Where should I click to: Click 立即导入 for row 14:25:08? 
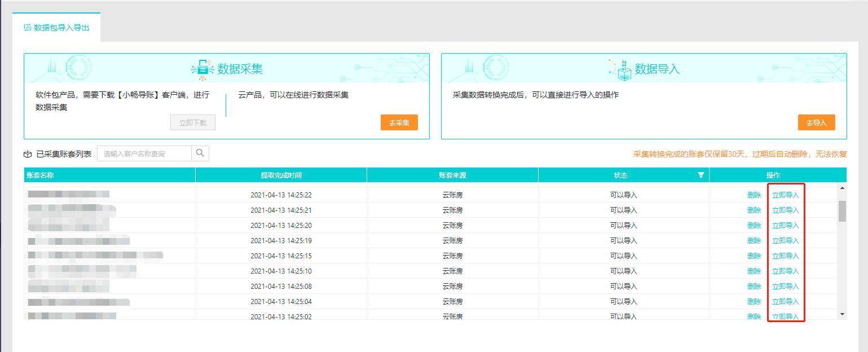[x=786, y=287]
